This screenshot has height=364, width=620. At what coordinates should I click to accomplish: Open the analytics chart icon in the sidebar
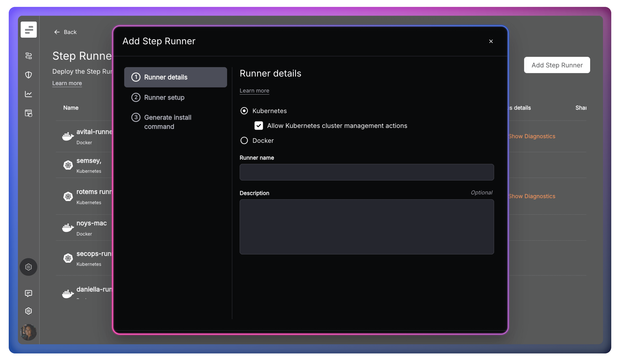pyautogui.click(x=28, y=94)
